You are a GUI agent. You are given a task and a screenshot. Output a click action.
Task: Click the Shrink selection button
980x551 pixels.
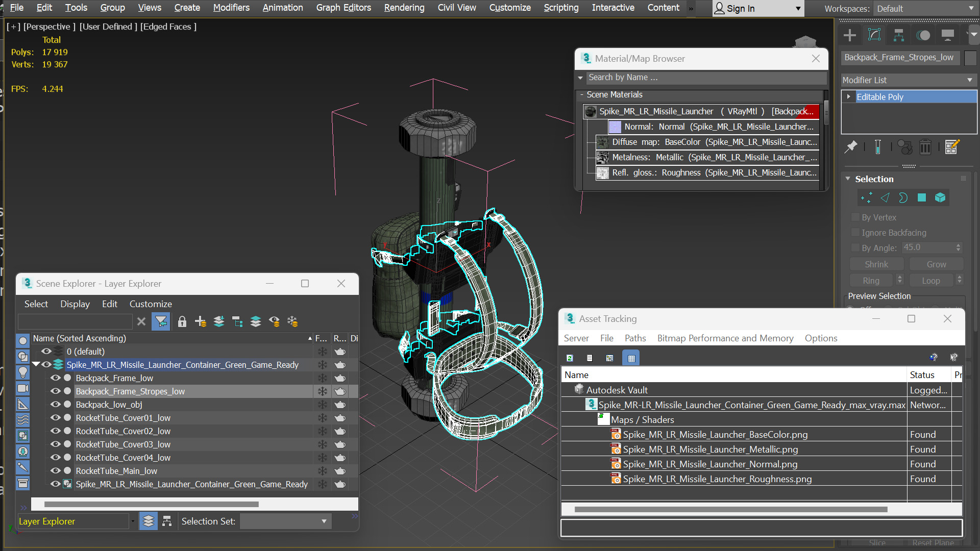tap(876, 264)
